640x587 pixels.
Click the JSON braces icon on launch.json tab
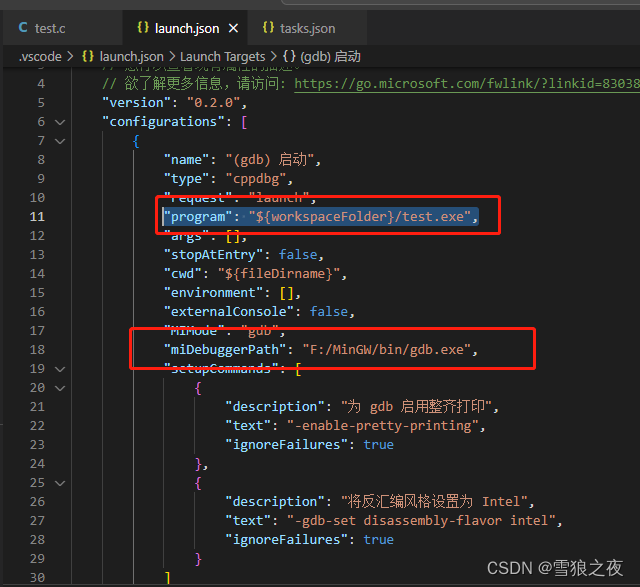143,28
